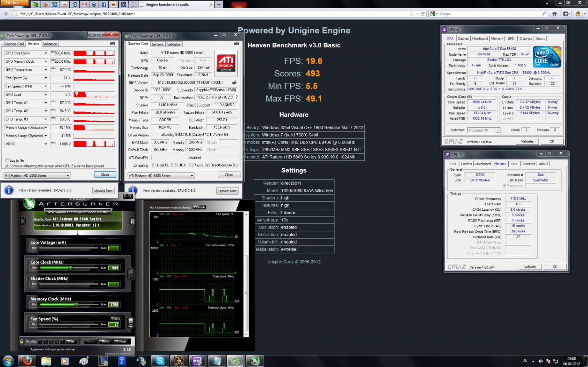Open SPD tab in bottom CPU-Z window
Screen dimensions: 588x367
[x=514, y=164]
